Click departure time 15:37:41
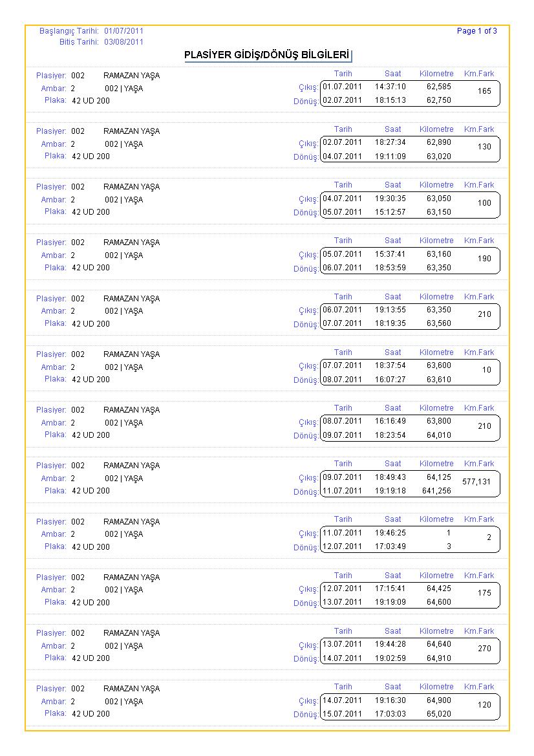534x756 pixels. pyautogui.click(x=390, y=254)
